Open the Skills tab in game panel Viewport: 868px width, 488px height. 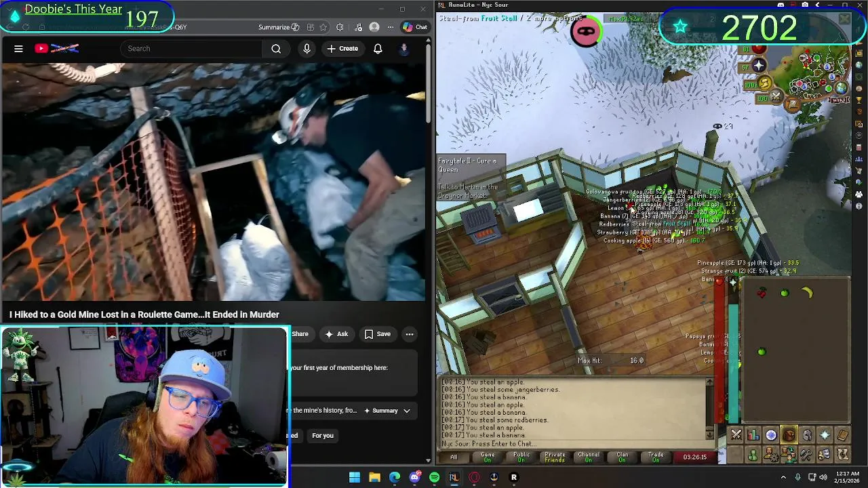pos(753,435)
